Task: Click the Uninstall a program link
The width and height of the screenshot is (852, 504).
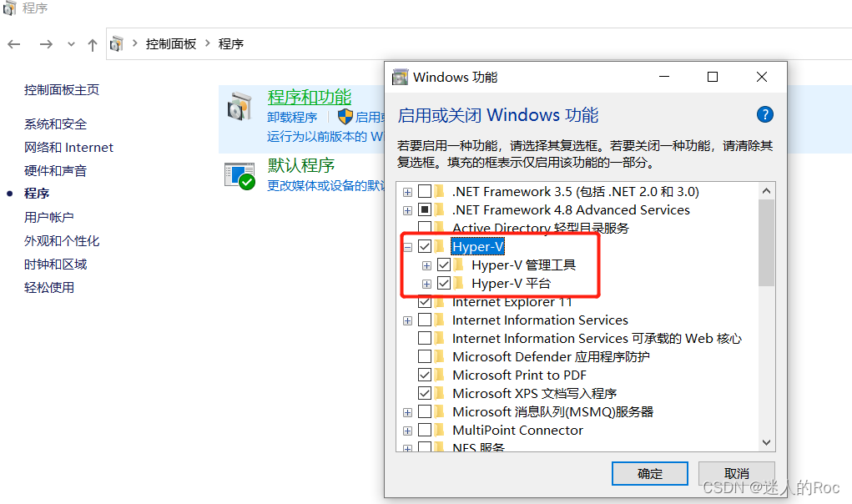Action: coord(292,118)
